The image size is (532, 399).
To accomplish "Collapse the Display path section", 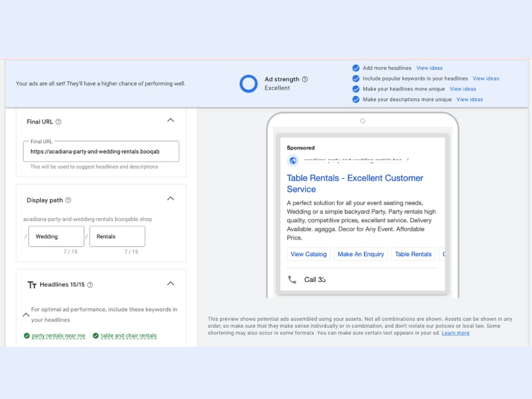I will (171, 198).
